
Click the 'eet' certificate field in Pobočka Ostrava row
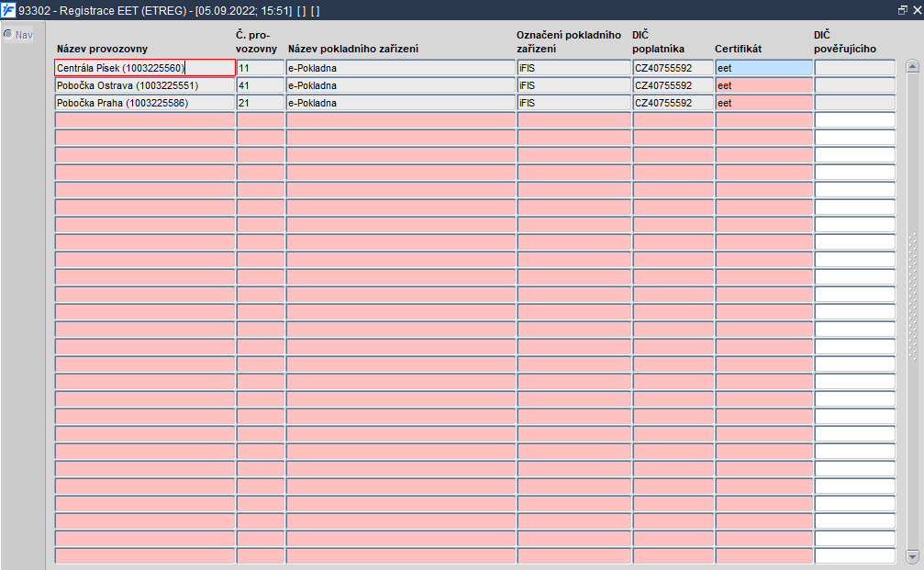[763, 85]
